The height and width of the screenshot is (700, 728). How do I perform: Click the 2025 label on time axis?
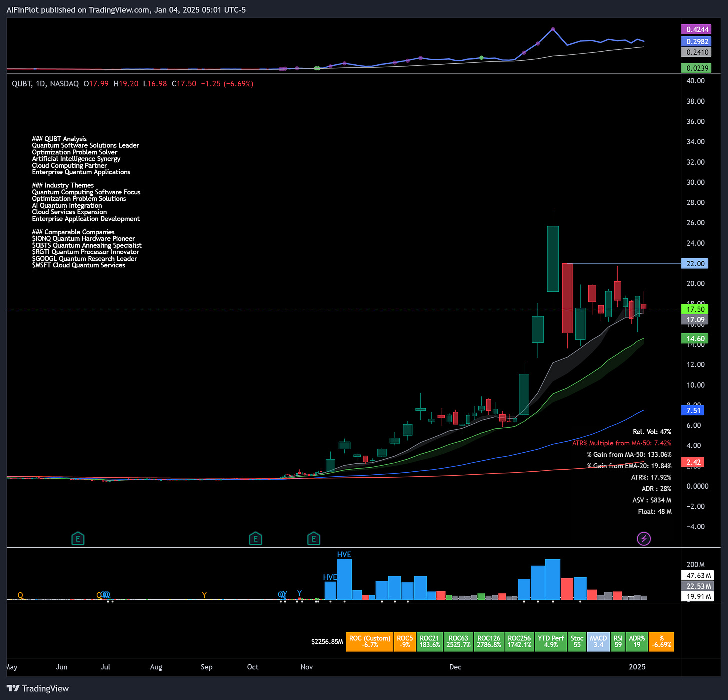tap(637, 667)
